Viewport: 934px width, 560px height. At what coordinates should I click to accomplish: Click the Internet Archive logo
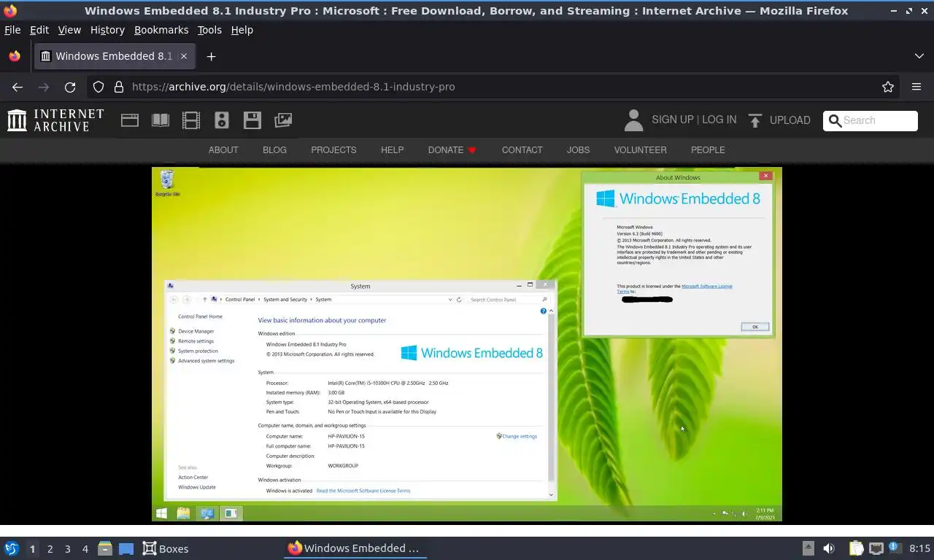tap(55, 120)
